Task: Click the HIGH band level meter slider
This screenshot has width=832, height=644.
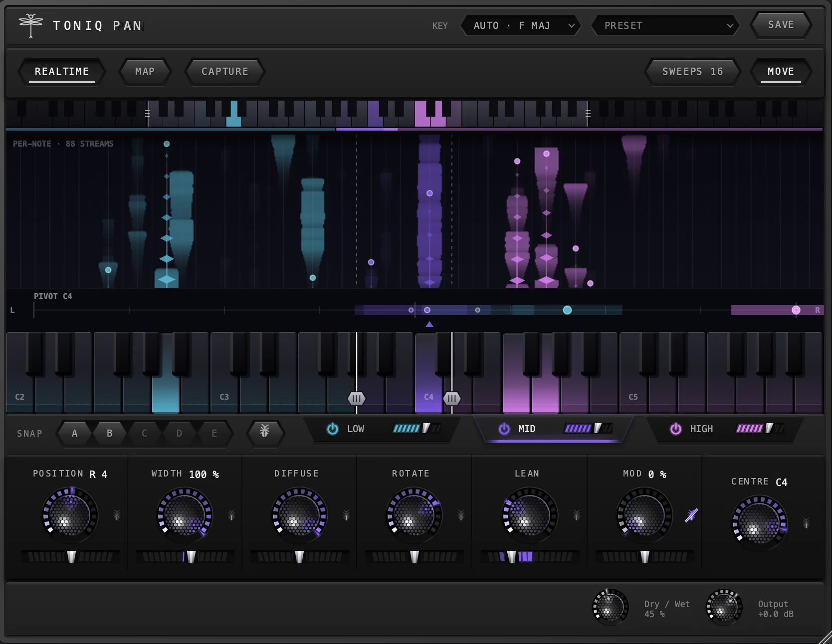Action: pos(760,428)
